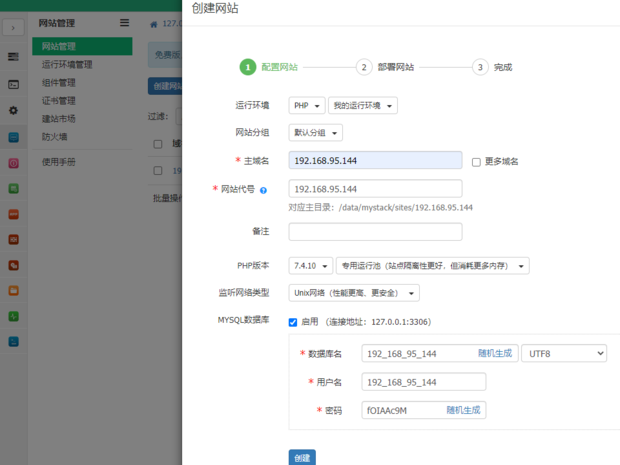Open the 默认分组 site group dropdown

click(316, 133)
